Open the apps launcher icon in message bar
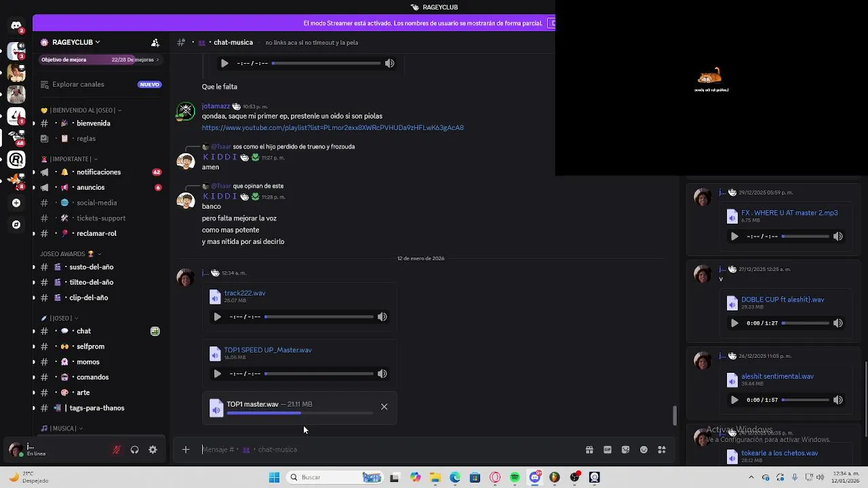868x488 pixels. coord(662,449)
